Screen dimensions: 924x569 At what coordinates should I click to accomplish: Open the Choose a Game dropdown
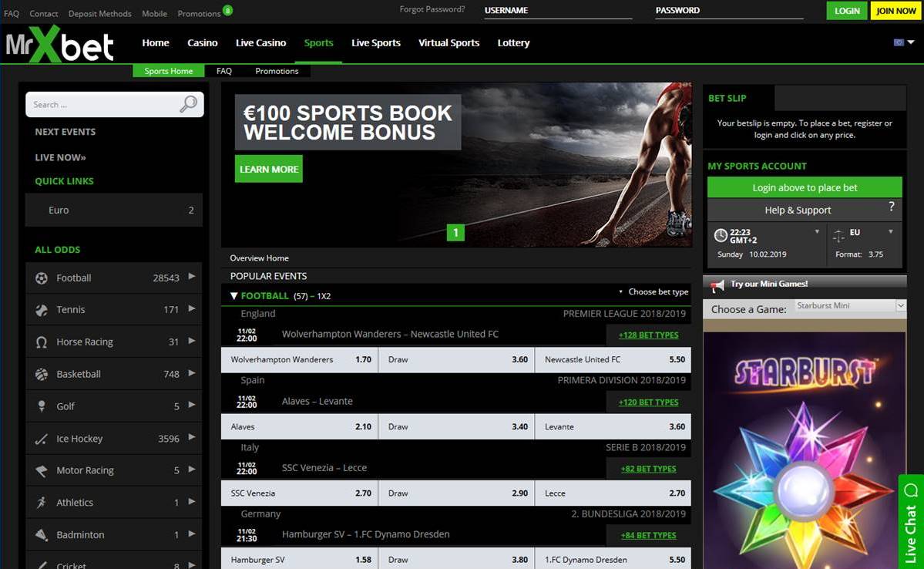[x=850, y=305]
